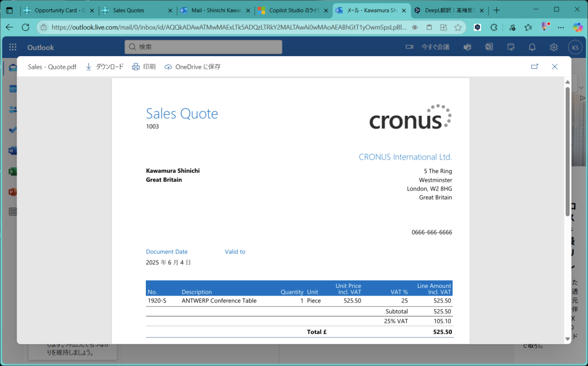588x366 pixels.
Task: Click the 25% VAT amount 105.10
Action: click(443, 321)
